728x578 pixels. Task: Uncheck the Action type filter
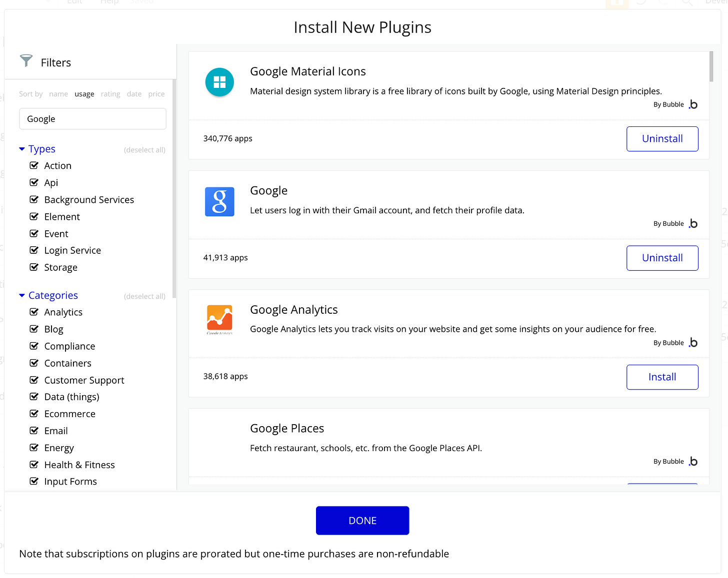(x=34, y=165)
